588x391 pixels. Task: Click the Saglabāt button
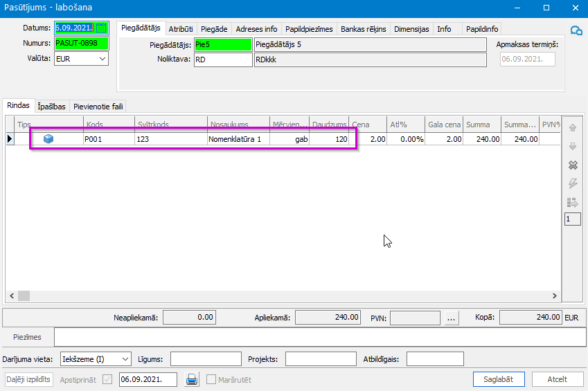pos(499,379)
